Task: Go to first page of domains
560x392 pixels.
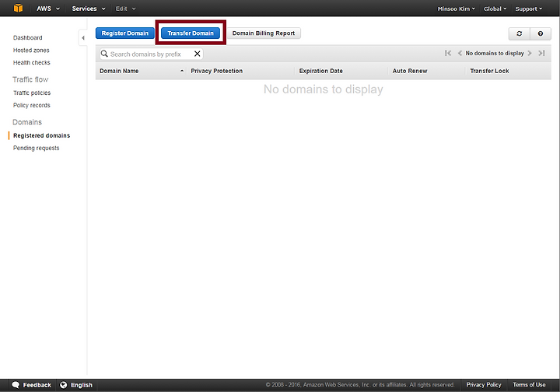Action: coord(448,53)
